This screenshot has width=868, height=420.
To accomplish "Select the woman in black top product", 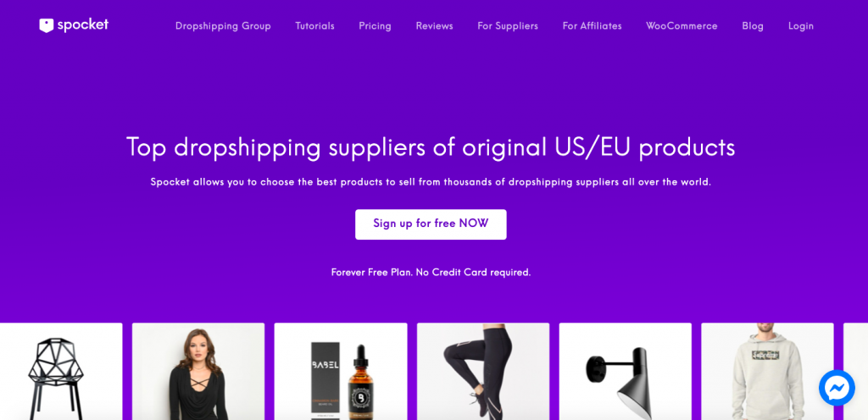I will [198, 372].
